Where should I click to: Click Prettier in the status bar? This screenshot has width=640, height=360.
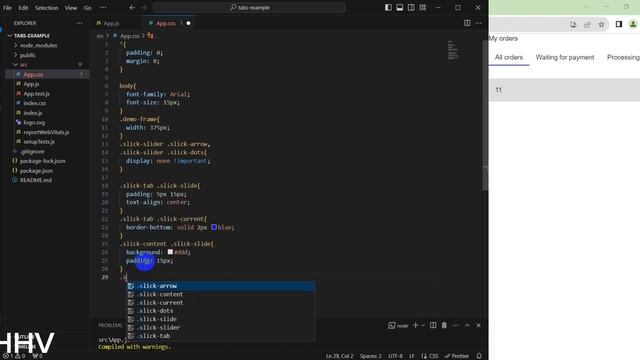458,356
